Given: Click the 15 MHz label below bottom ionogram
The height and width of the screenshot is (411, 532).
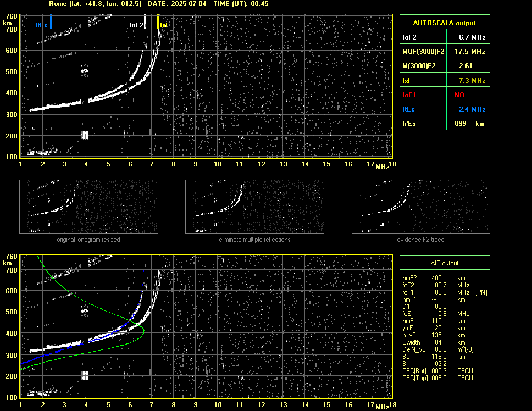Looking at the screenshot, I should point(326,404).
